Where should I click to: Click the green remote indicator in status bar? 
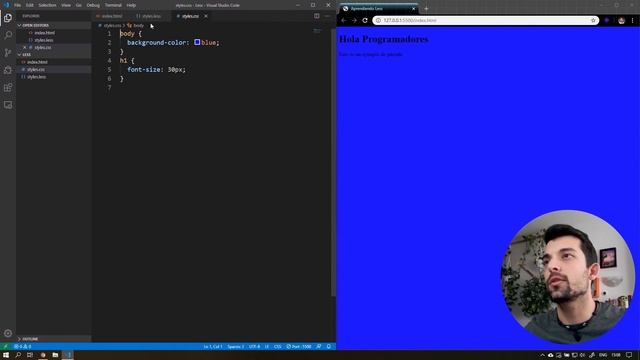(5, 347)
